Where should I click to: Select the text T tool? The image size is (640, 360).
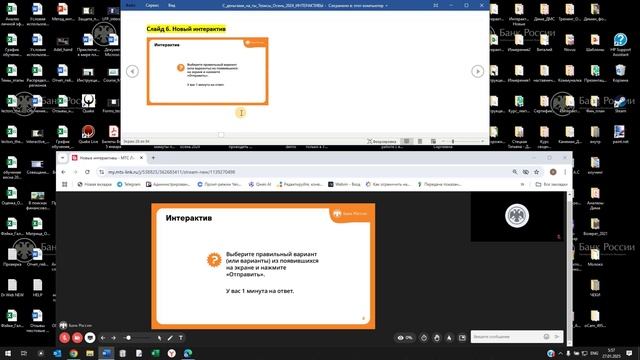tap(181, 338)
